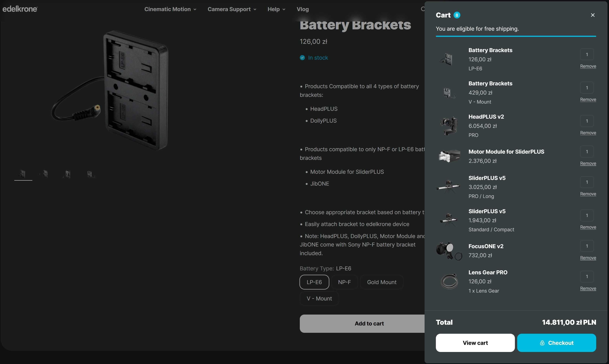The image size is (609, 364).
Task: Open the Cinematic Motion menu
Action: tap(170, 9)
